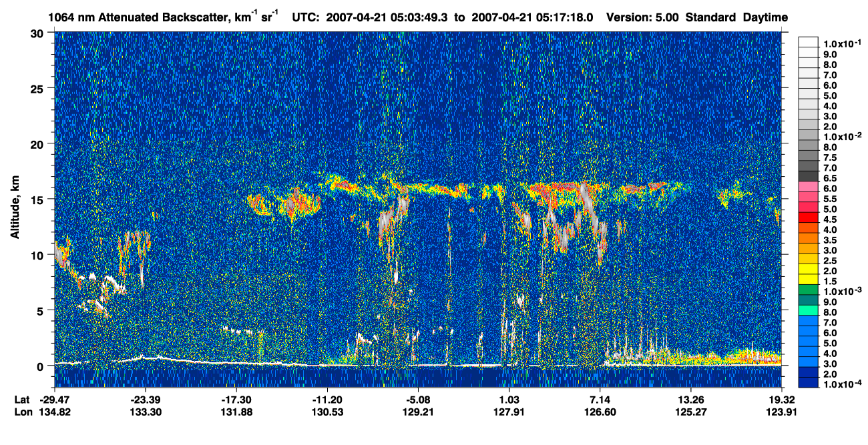Click the color bar label '4.5'
The image size is (868, 445).
coord(830,219)
